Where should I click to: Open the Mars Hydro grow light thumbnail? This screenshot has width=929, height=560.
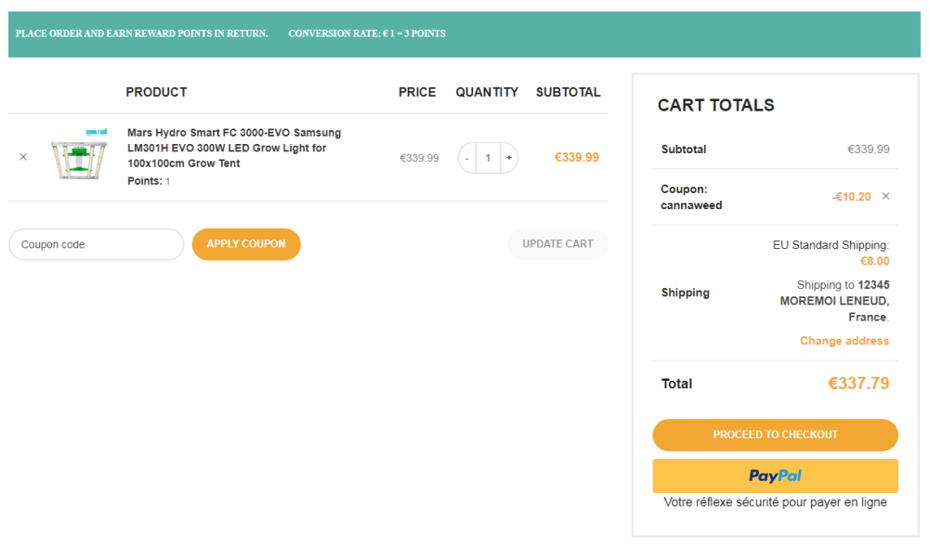79,154
